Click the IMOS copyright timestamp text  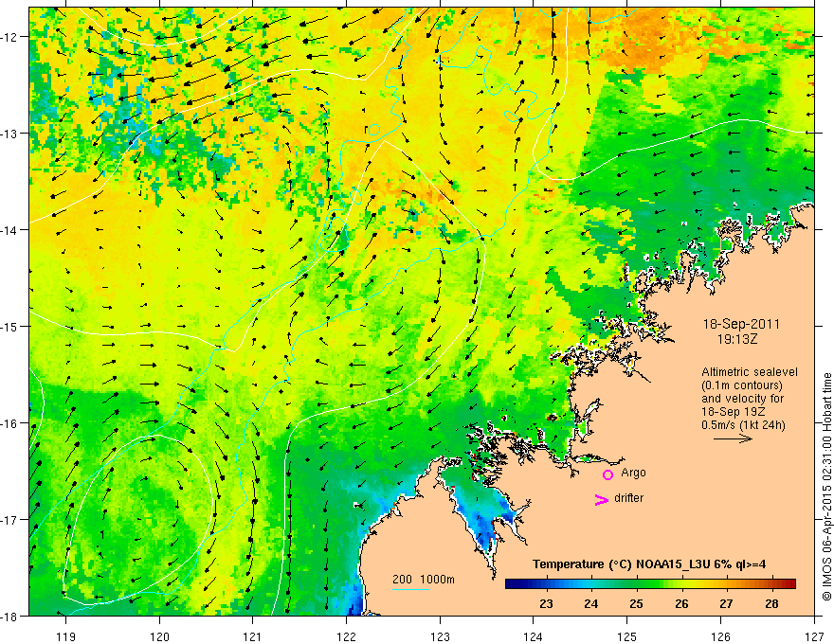(x=826, y=487)
